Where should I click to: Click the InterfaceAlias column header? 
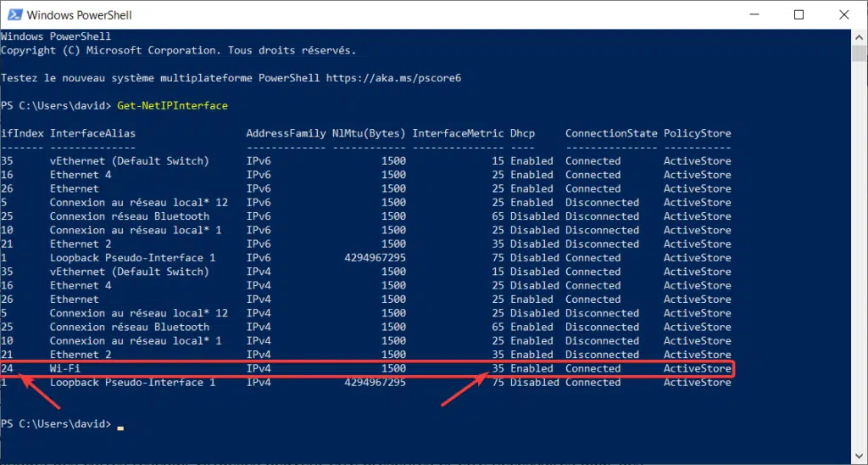(92, 133)
